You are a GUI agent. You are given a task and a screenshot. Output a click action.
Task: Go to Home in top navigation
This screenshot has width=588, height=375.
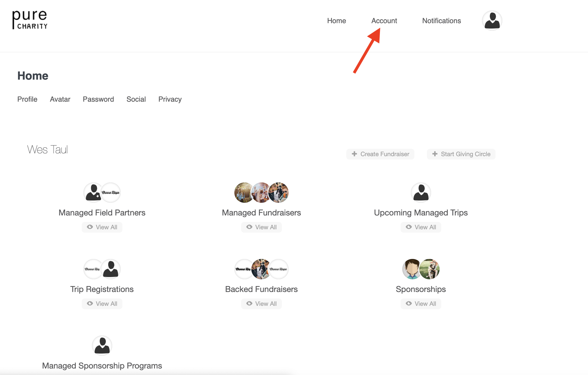(336, 21)
